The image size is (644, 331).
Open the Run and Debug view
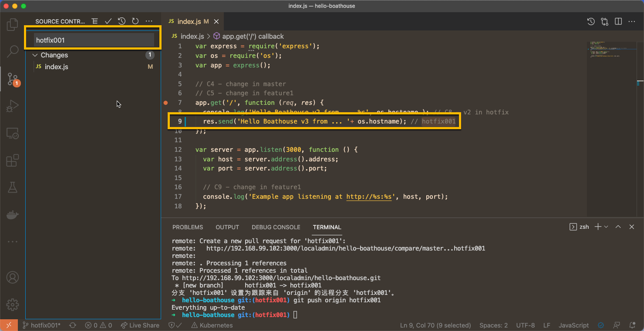coord(13,106)
